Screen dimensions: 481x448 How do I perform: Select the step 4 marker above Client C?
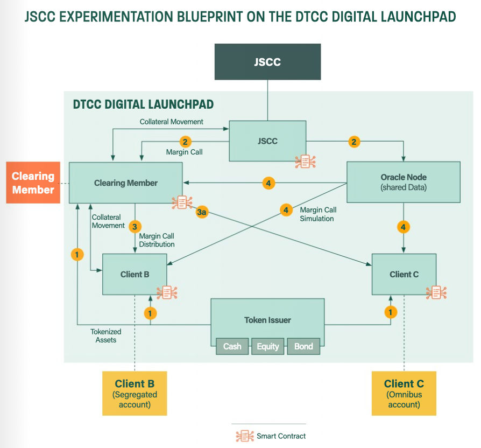404,227
